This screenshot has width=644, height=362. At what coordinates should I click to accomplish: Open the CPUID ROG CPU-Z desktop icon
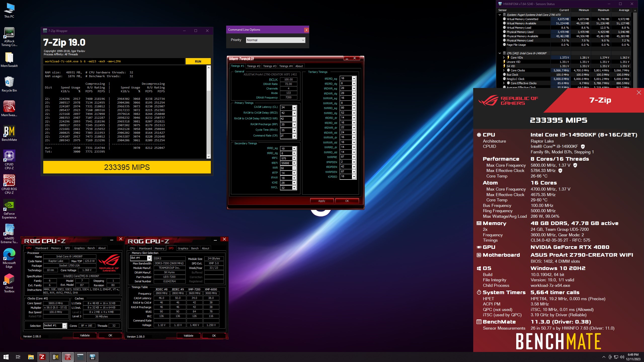[x=9, y=184]
